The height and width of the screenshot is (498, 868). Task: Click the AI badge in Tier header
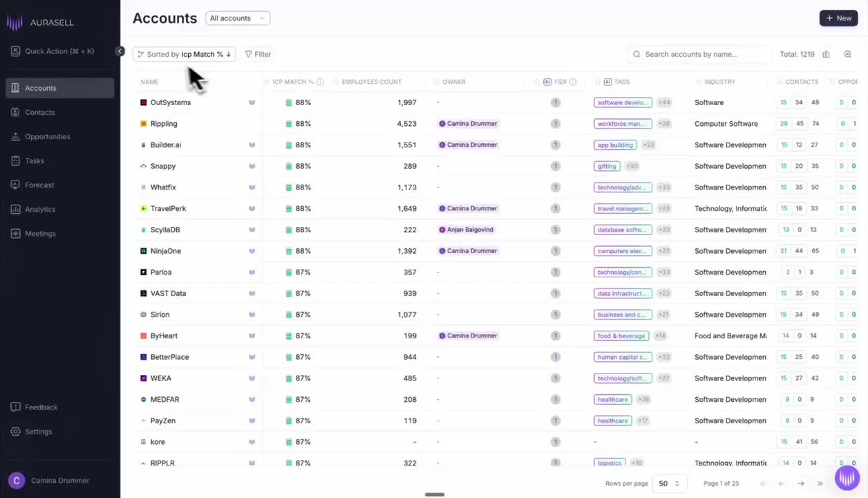[547, 82]
